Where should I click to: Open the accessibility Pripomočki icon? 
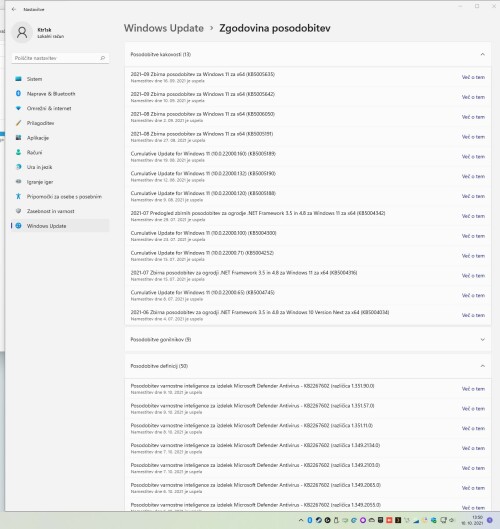coord(19,196)
